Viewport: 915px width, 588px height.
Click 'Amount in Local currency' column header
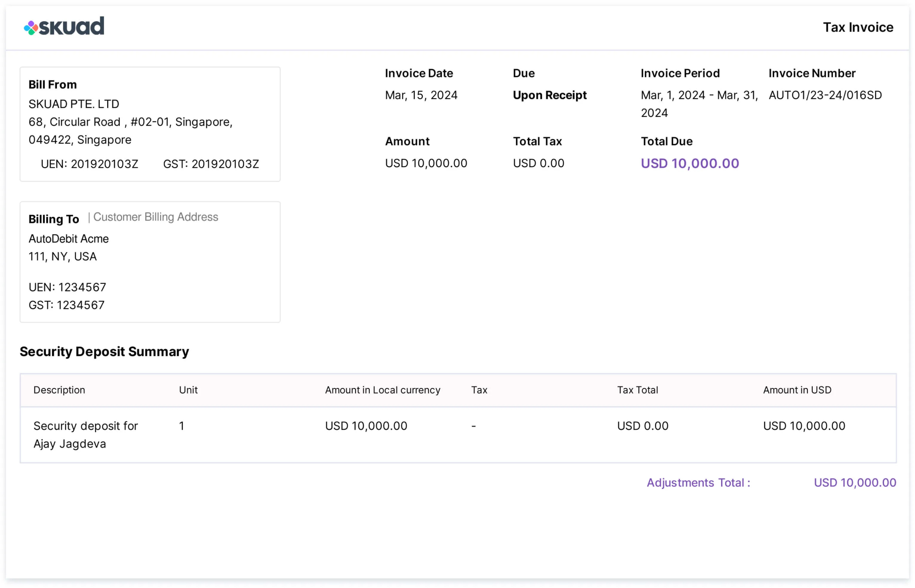[x=383, y=390]
